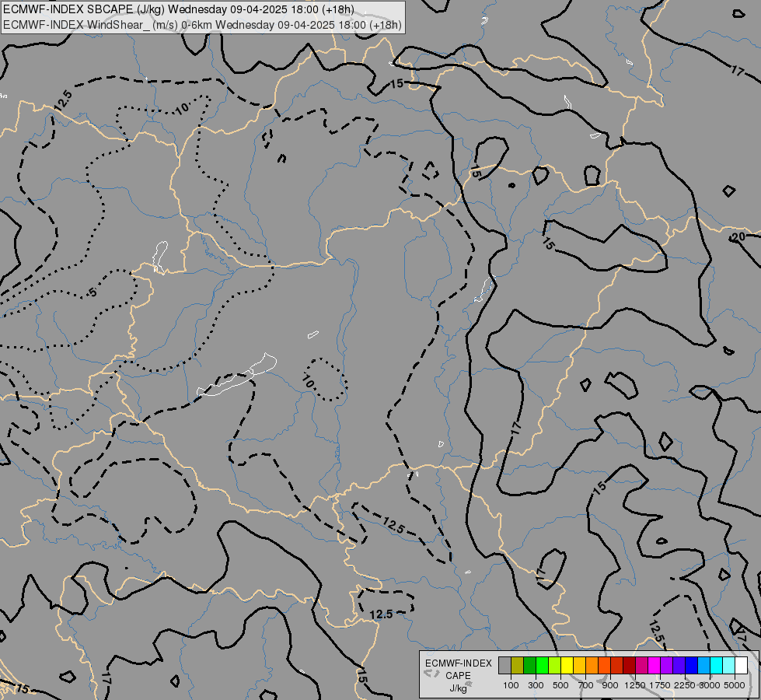Image resolution: width=761 pixels, height=700 pixels.
Task: Click the ECMWF-INDEX SBCAPE title line
Action: [179, 9]
